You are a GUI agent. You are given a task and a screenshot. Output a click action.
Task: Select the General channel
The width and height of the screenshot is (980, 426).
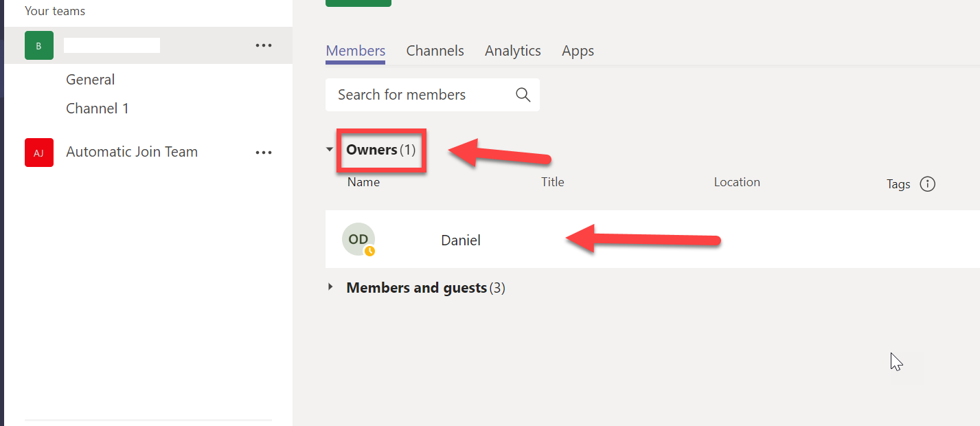tap(90, 80)
